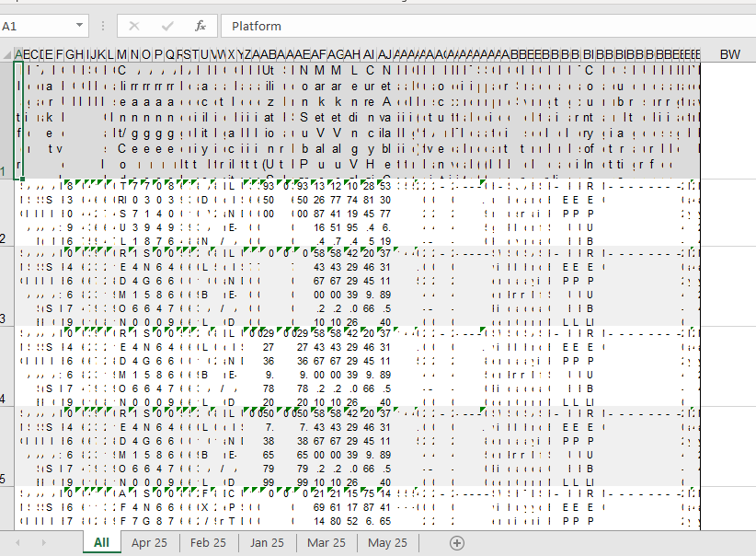Open the Name Box dropdown arrow
The width and height of the screenshot is (756, 556).
point(79,26)
